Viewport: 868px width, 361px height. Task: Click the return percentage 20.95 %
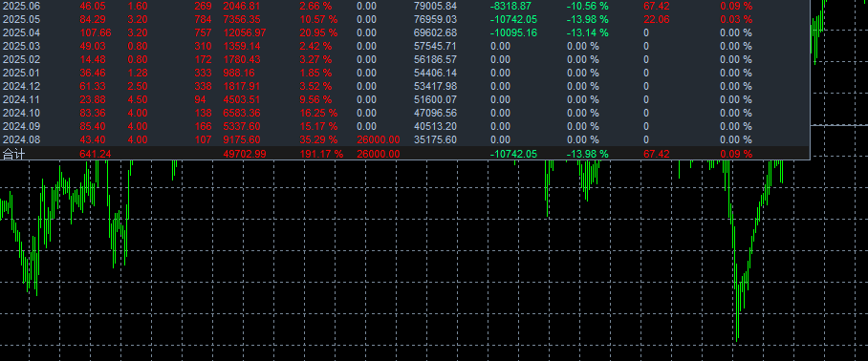pyautogui.click(x=318, y=32)
